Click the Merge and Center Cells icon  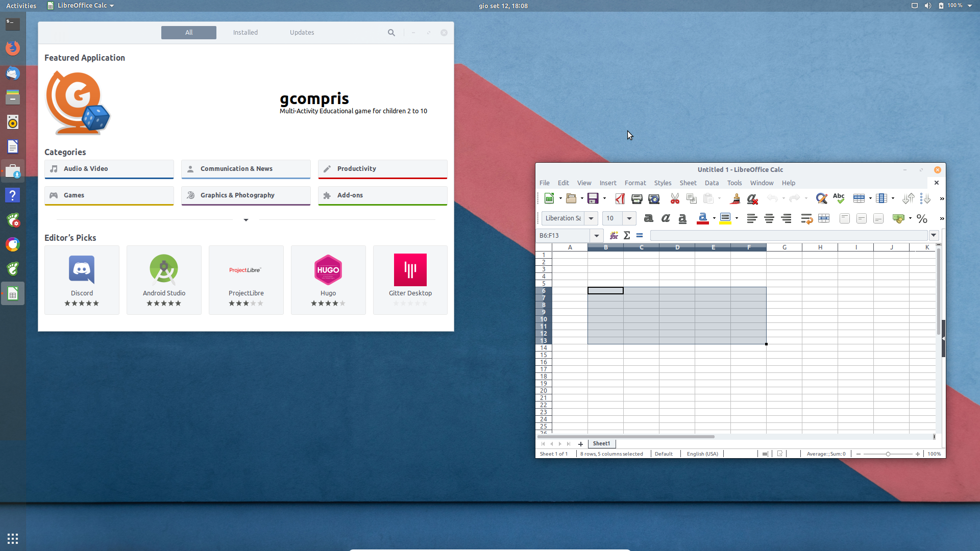[824, 218]
